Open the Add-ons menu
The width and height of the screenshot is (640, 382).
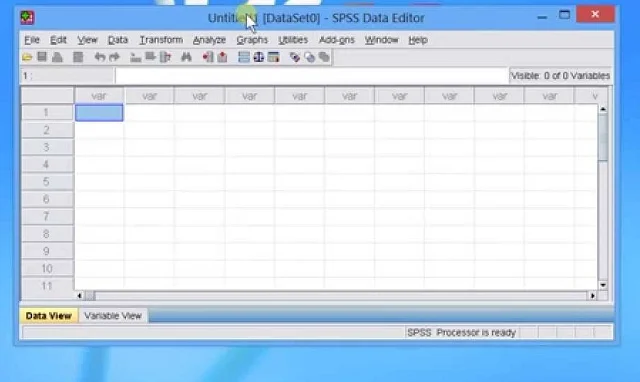click(337, 40)
